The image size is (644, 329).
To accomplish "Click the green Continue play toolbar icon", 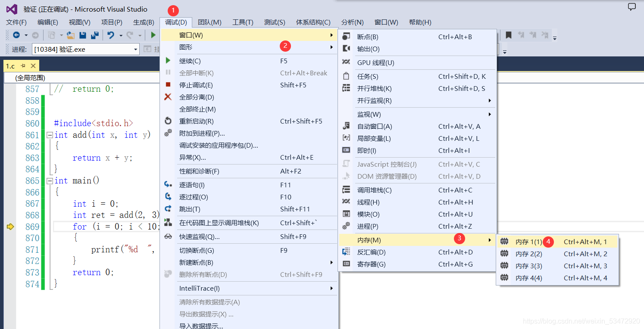I will pos(153,35).
